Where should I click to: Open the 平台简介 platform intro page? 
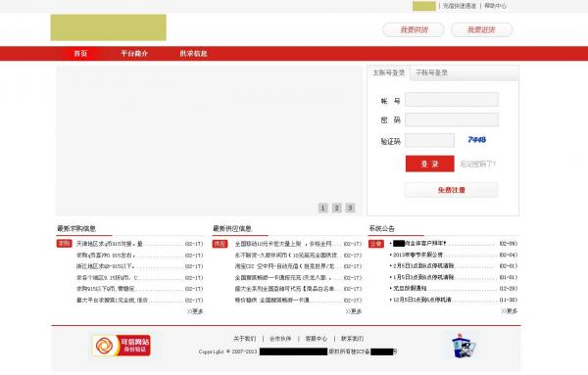coord(134,54)
